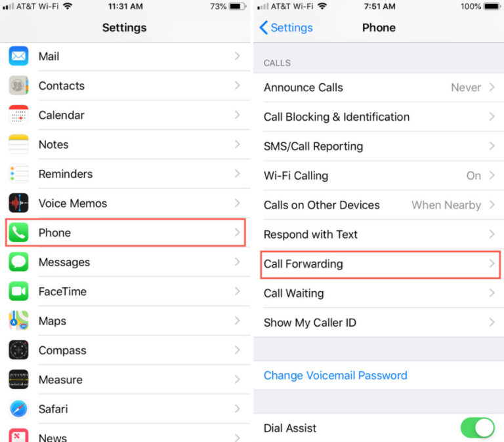Open the Mail settings icon
This screenshot has height=442, width=504.
click(18, 56)
